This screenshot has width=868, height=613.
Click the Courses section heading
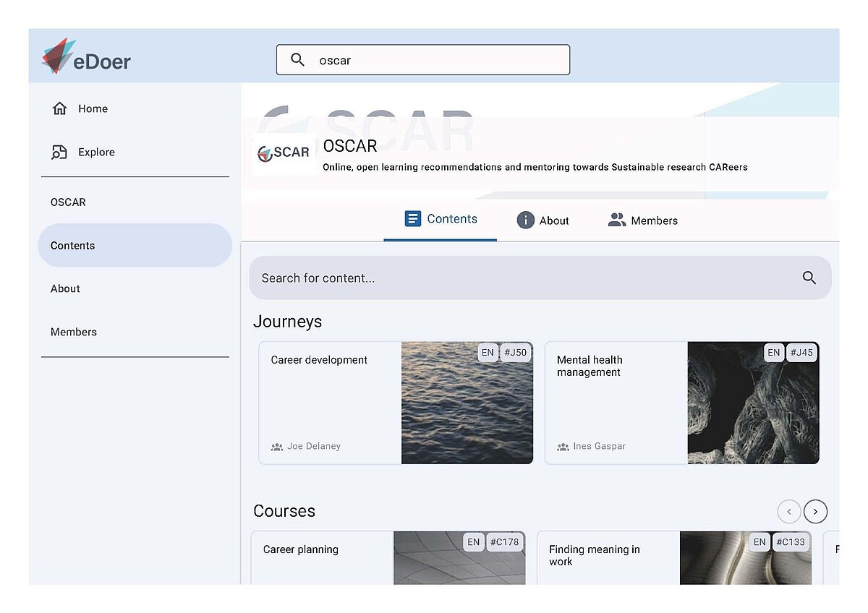(x=284, y=511)
